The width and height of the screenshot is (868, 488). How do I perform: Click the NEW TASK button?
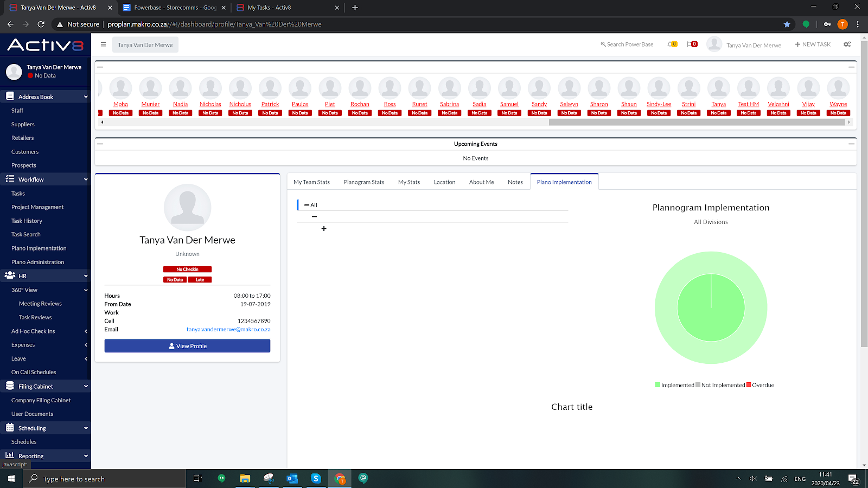813,44
